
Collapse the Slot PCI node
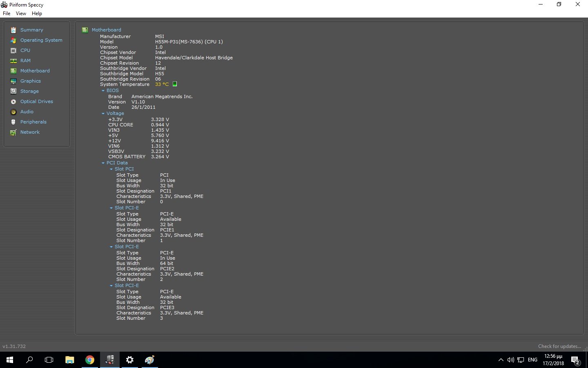111,169
